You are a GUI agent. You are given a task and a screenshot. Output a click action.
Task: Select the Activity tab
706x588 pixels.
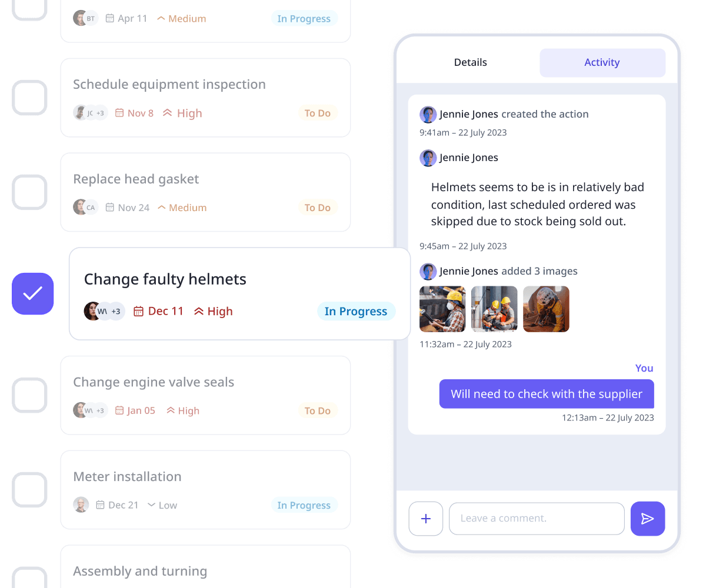(x=602, y=62)
